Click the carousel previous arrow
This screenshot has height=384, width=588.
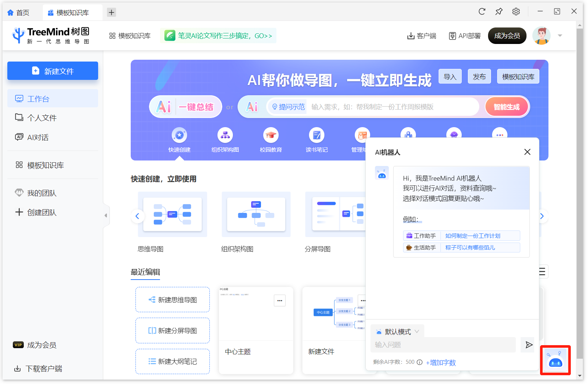point(137,216)
